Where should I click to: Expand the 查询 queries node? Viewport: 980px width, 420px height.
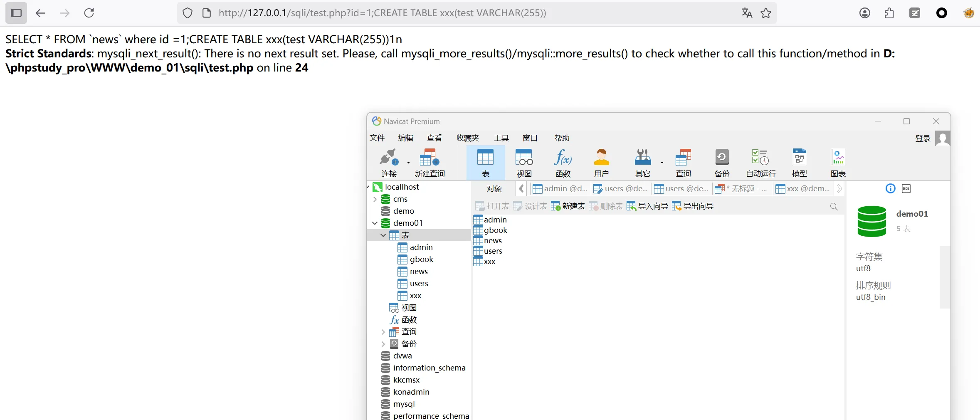(x=383, y=332)
